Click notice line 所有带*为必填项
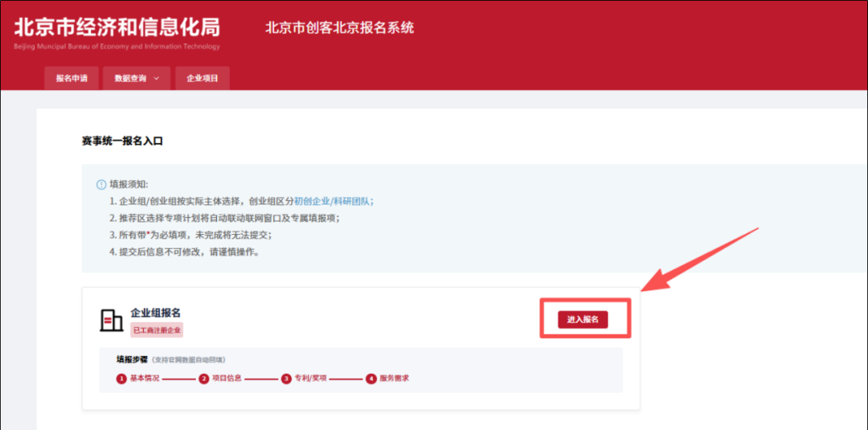868x430 pixels. pos(191,235)
